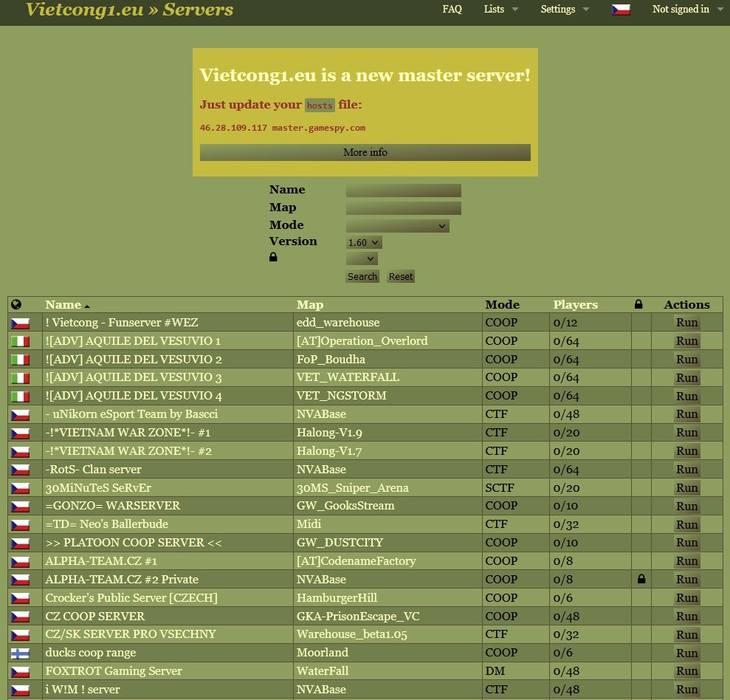Run the i W!M ! server
730x700 pixels.
point(686,689)
